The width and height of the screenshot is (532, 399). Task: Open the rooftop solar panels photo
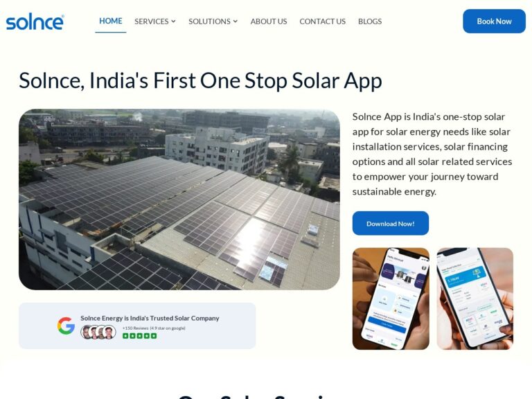tap(179, 199)
